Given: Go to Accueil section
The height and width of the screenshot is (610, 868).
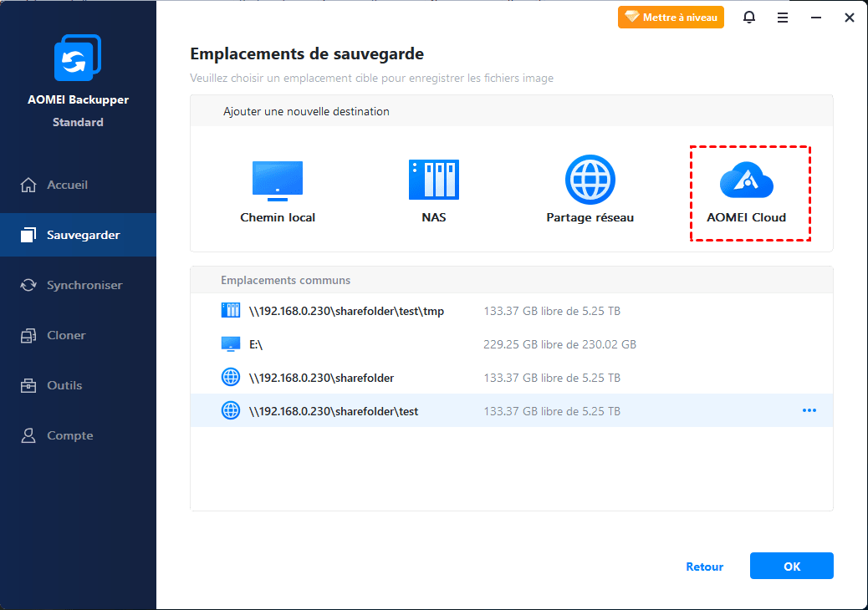Looking at the screenshot, I should [78, 185].
